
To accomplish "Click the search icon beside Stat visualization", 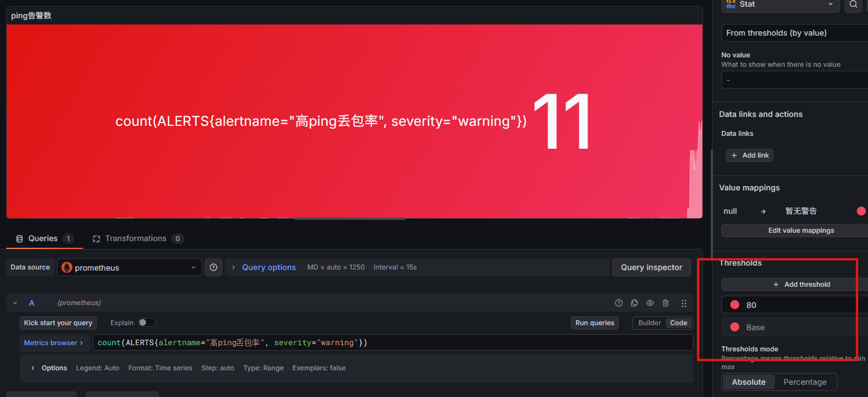I will pos(854,4).
